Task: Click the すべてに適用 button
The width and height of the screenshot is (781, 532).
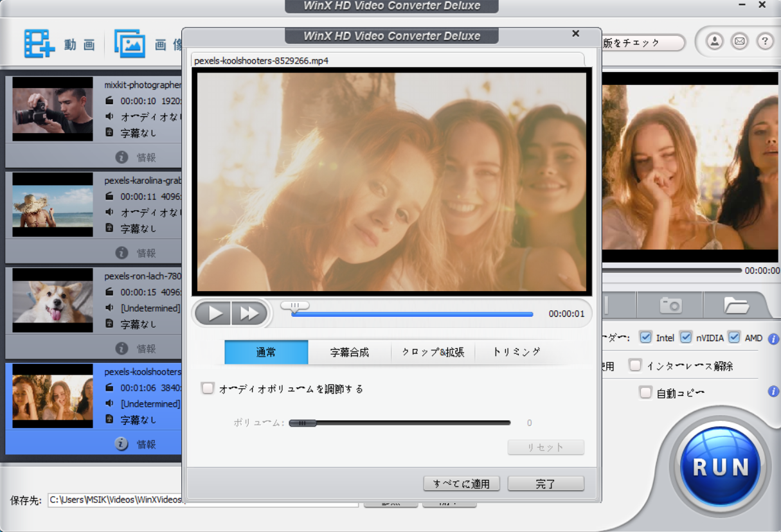Action: coord(462,483)
